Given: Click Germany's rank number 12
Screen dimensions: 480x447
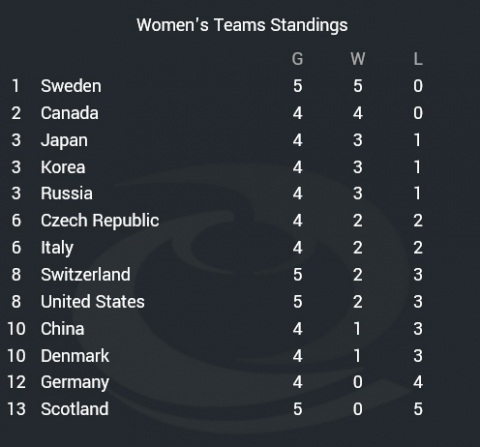Looking at the screenshot, I should (16, 382).
